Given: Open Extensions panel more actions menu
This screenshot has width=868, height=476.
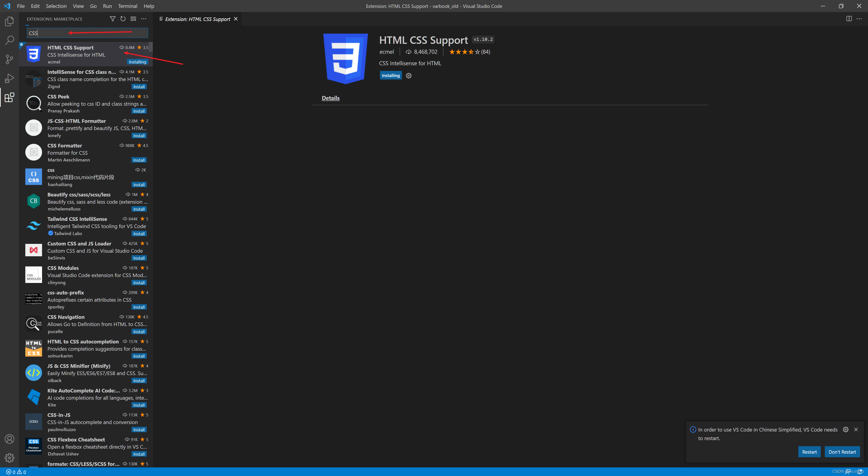Looking at the screenshot, I should point(144,19).
